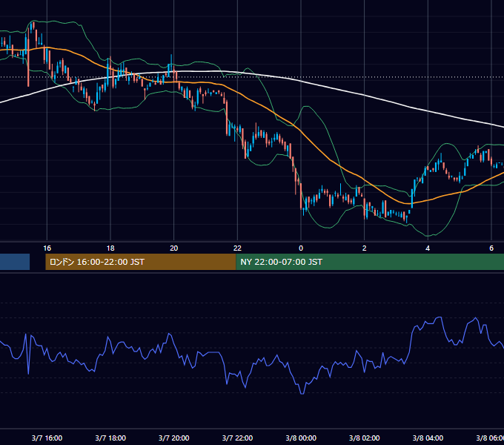Click the 6 hour label on the chart axis

click(x=491, y=248)
